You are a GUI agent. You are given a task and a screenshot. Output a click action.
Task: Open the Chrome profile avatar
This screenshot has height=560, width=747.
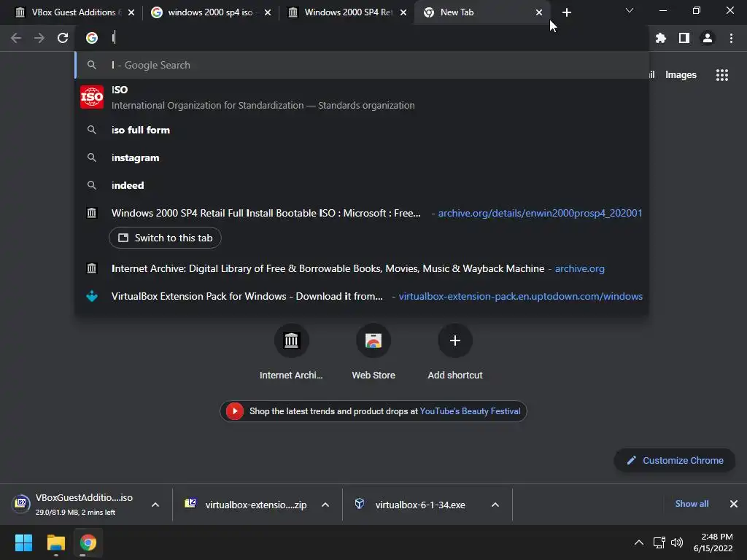coord(708,38)
